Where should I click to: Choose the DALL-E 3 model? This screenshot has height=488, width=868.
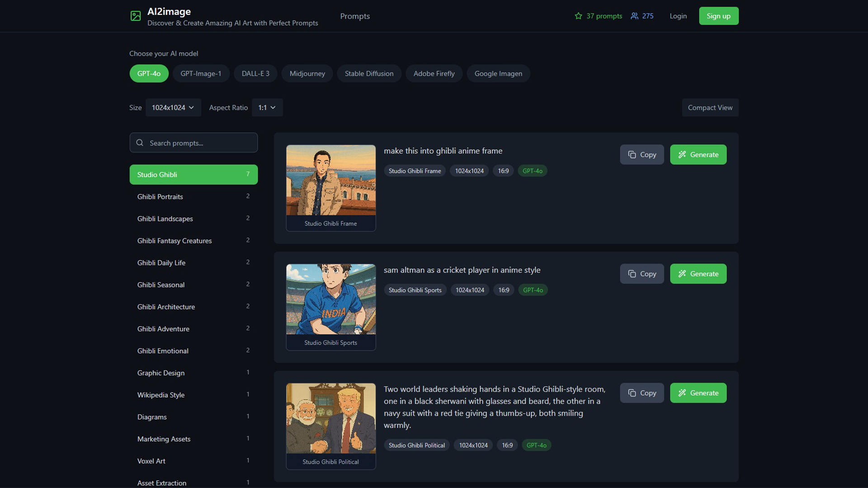pyautogui.click(x=255, y=74)
